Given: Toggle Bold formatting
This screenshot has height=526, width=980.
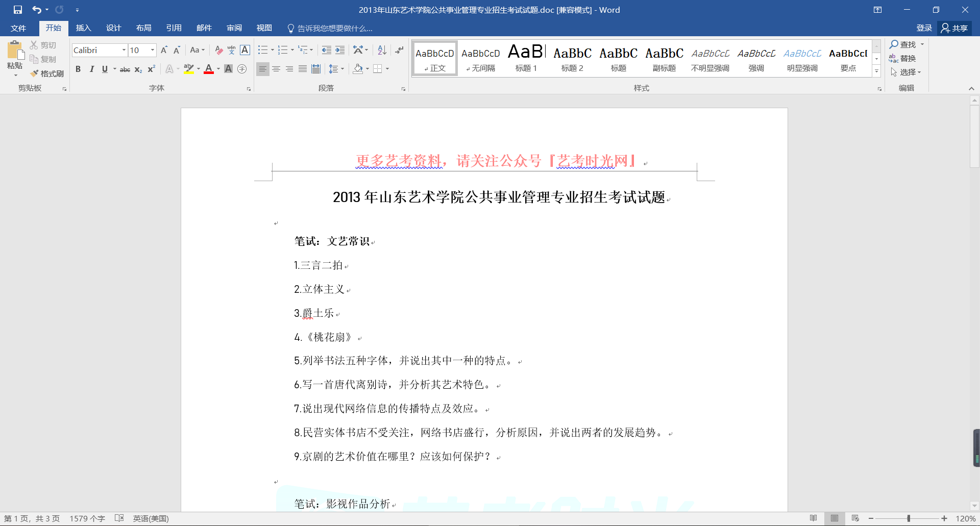Looking at the screenshot, I should point(78,69).
